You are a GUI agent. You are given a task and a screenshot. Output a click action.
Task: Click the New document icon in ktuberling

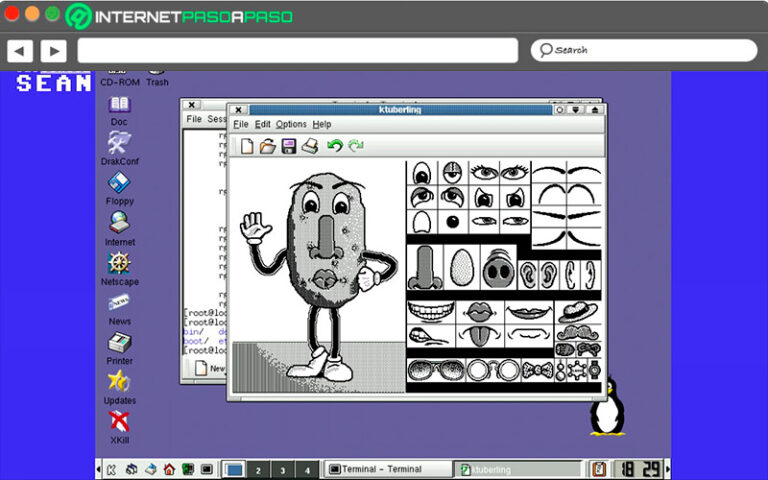(246, 146)
